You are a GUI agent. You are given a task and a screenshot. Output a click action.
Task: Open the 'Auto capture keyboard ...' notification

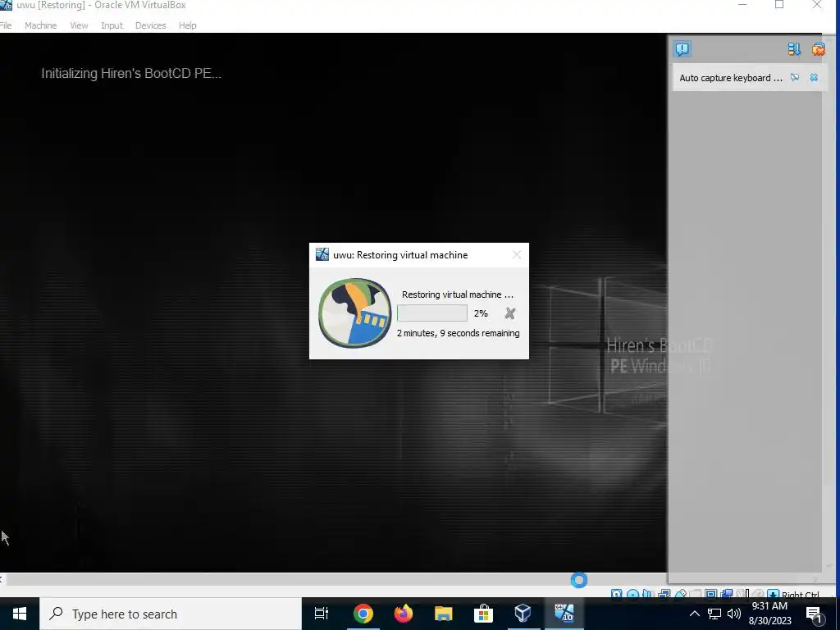pos(731,78)
